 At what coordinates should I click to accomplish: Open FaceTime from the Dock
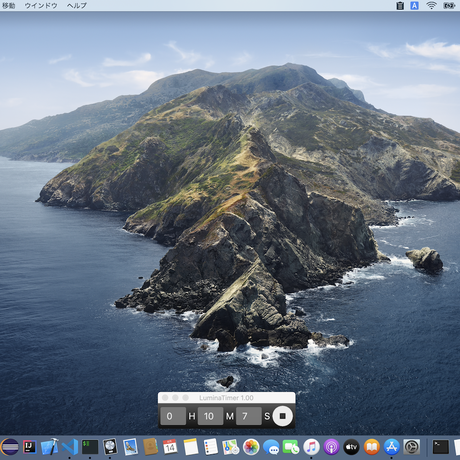pyautogui.click(x=291, y=447)
